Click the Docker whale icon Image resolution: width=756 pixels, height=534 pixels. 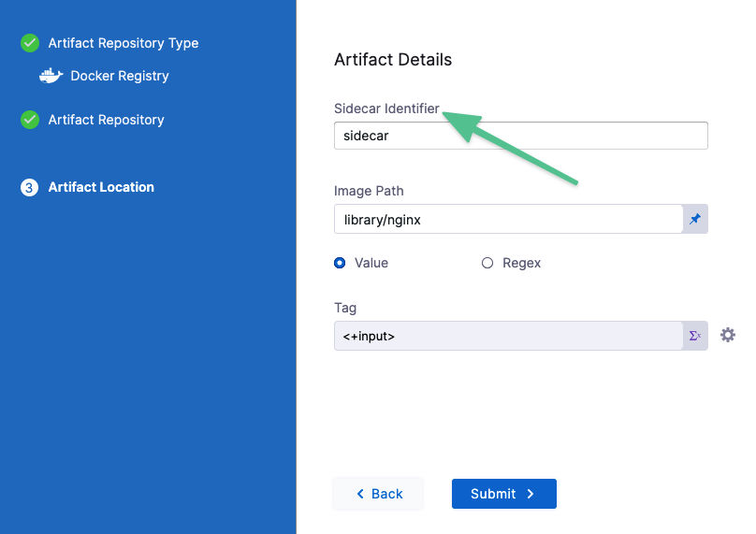pyautogui.click(x=51, y=76)
